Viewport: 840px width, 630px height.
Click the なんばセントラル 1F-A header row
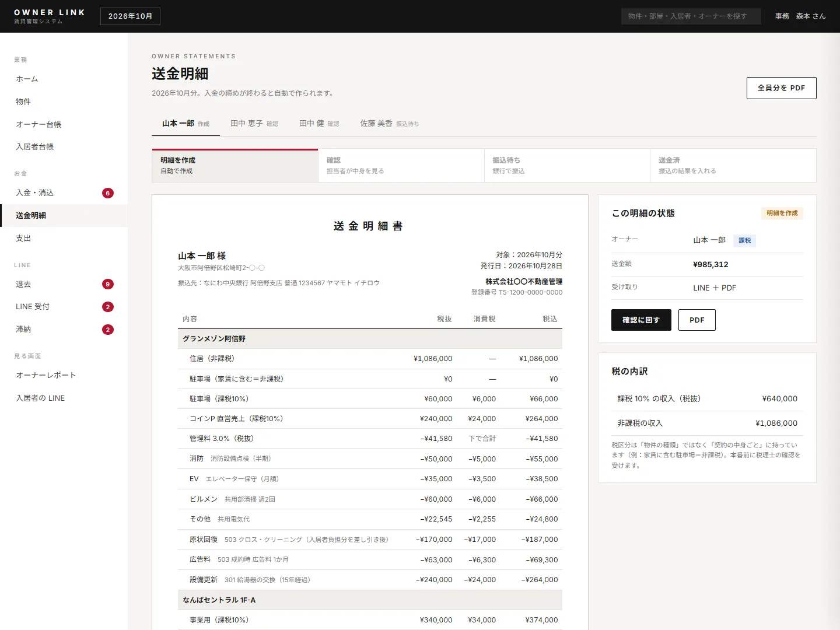(x=370, y=600)
